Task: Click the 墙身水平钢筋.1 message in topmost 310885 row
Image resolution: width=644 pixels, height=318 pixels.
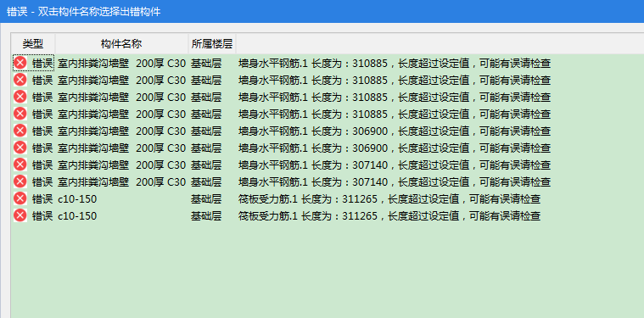Action: tap(395, 64)
